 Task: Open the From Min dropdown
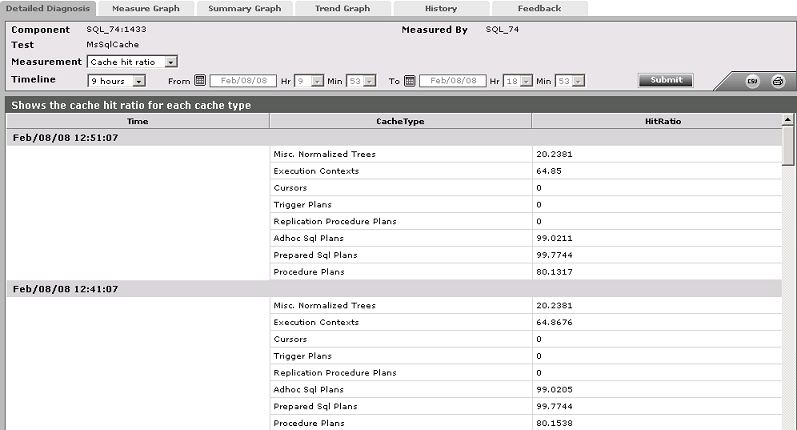pos(361,81)
